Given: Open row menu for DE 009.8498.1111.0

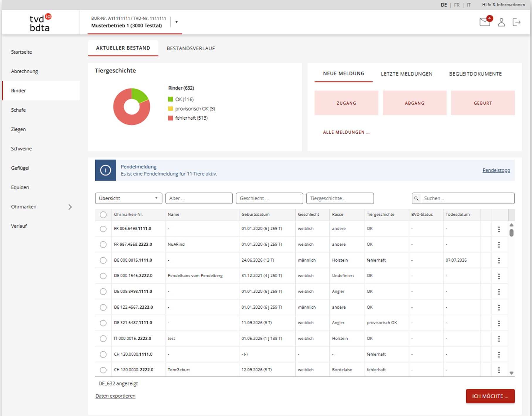Looking at the screenshot, I should 499,292.
